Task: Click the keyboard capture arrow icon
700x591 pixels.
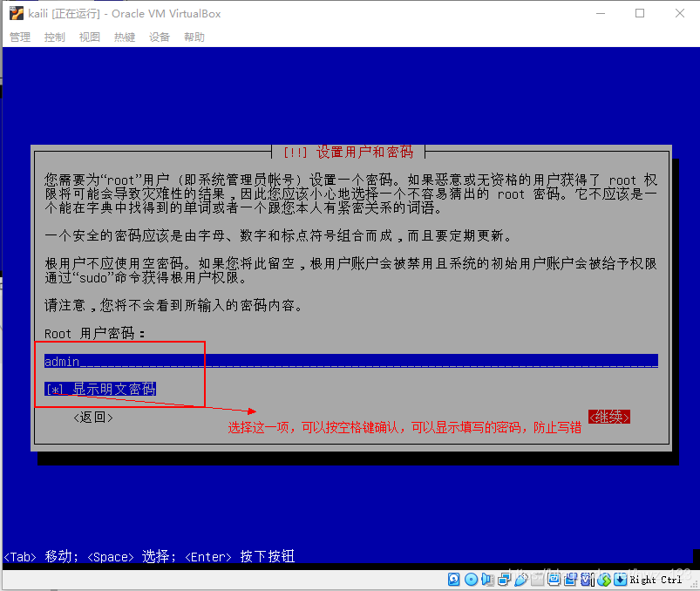Action: (621, 580)
